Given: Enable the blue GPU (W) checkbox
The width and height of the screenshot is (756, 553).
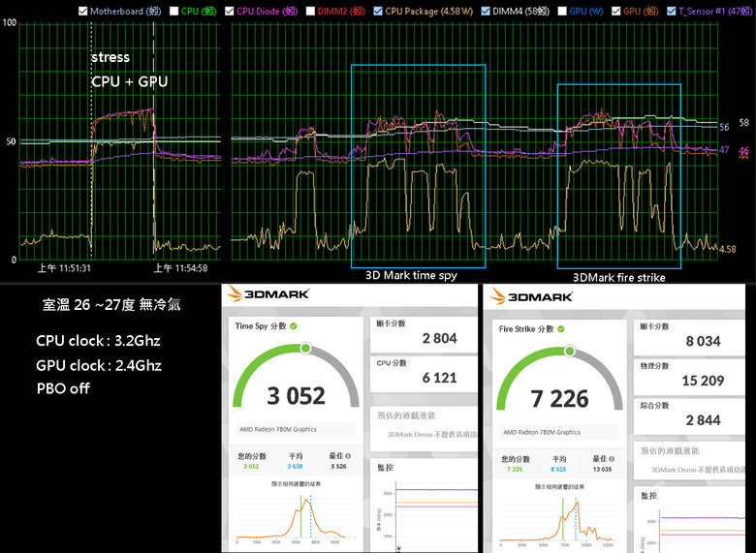Looking at the screenshot, I should (562, 11).
